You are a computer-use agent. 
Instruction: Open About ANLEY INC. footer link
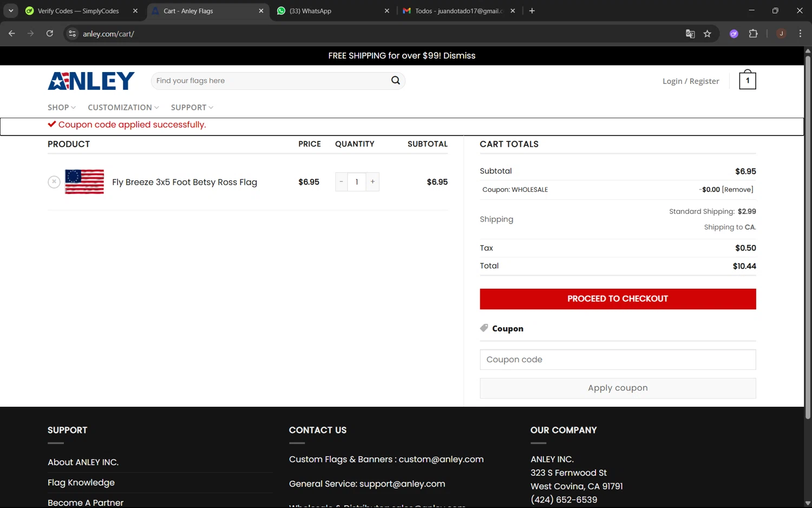(83, 462)
